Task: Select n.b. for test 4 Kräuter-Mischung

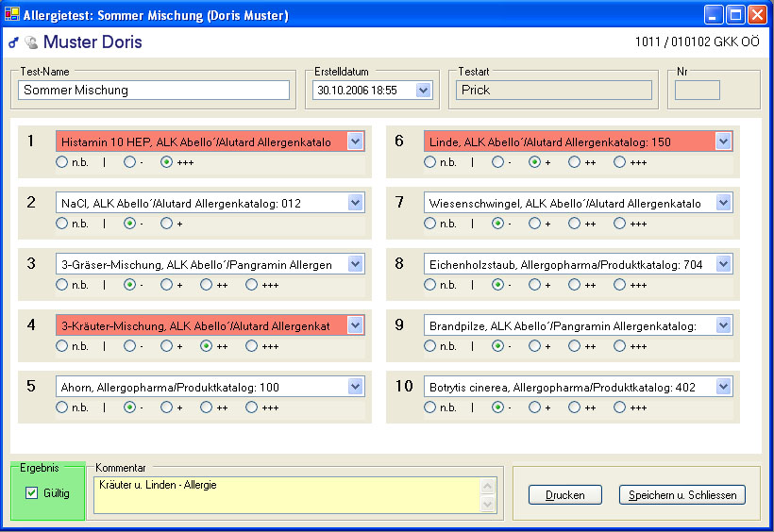Action: click(x=61, y=345)
